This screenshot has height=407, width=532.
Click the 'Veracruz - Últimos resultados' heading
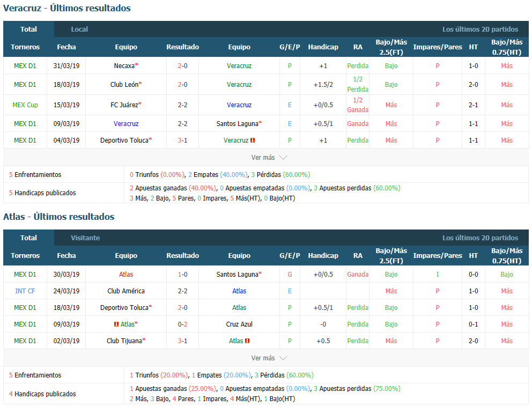coord(67,8)
